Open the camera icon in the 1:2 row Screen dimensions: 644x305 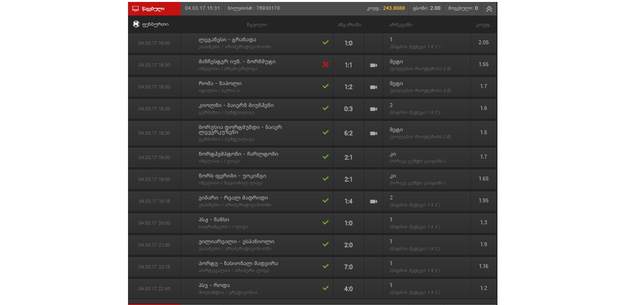coord(373,87)
